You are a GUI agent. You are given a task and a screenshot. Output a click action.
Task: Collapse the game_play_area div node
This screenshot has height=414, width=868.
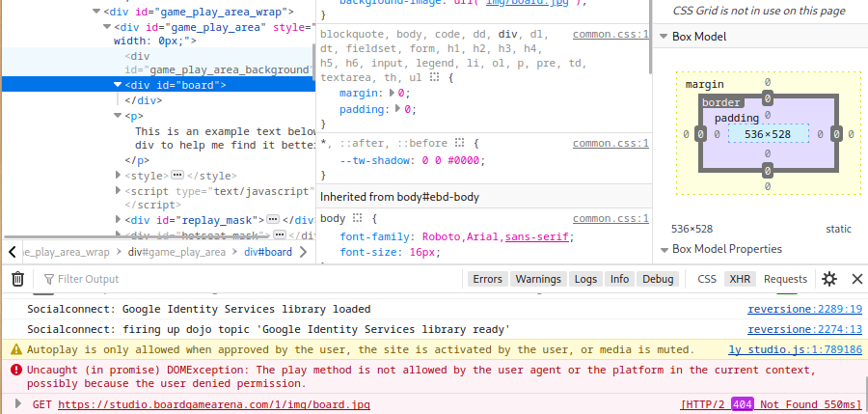click(107, 27)
